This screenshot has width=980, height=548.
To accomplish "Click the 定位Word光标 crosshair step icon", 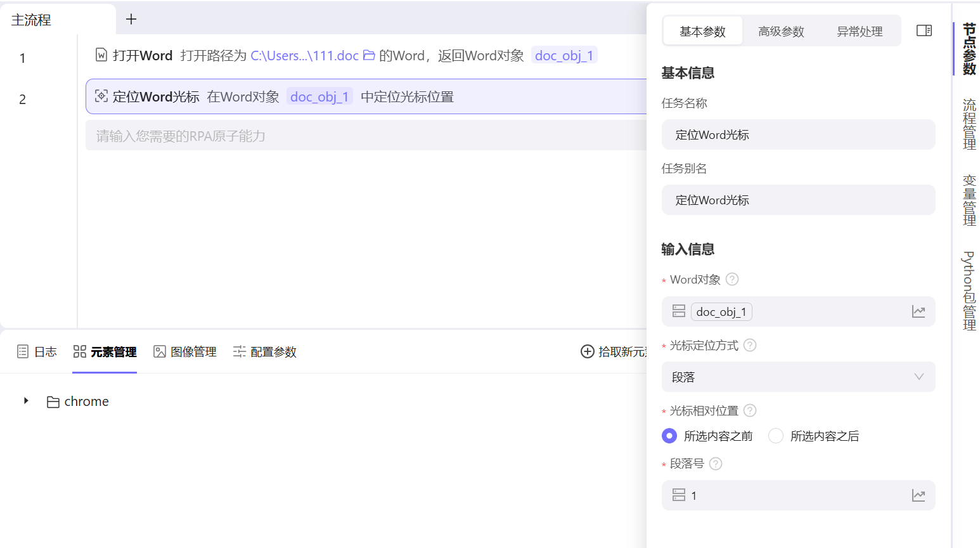I will coord(101,96).
